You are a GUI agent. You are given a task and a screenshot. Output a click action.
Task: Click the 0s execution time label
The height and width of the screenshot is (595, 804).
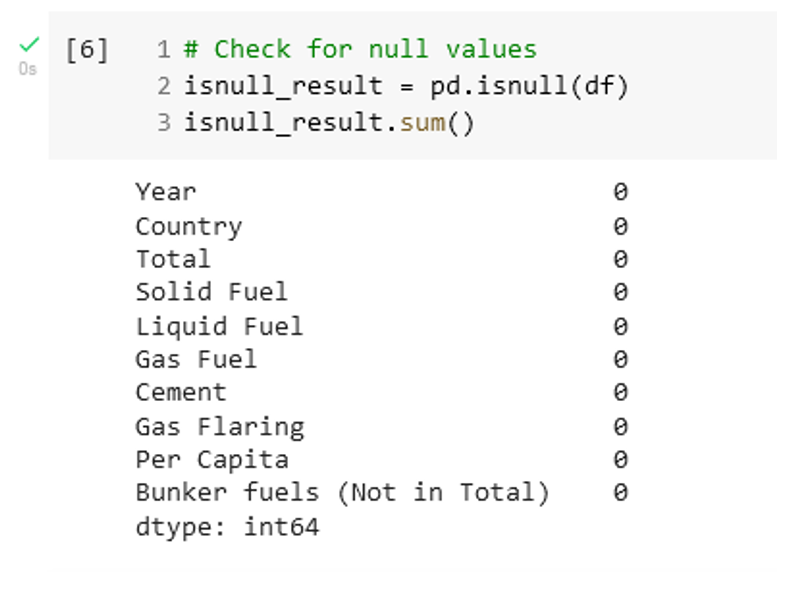pos(27,68)
